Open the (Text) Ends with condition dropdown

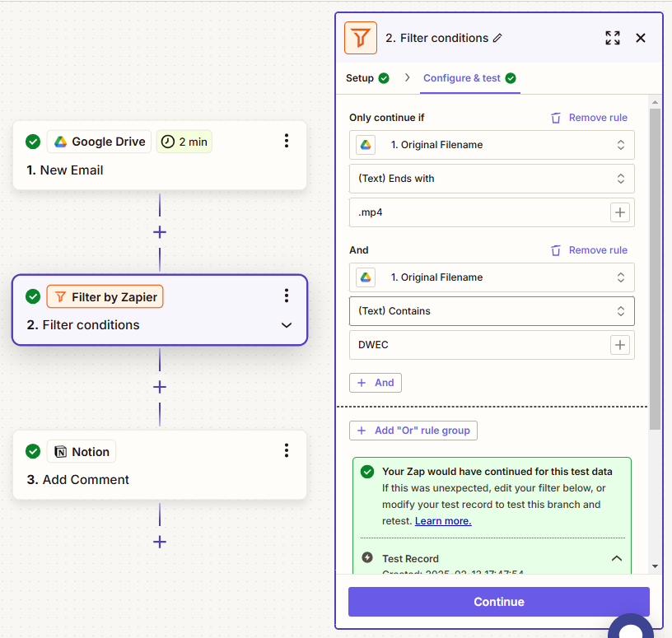click(492, 179)
